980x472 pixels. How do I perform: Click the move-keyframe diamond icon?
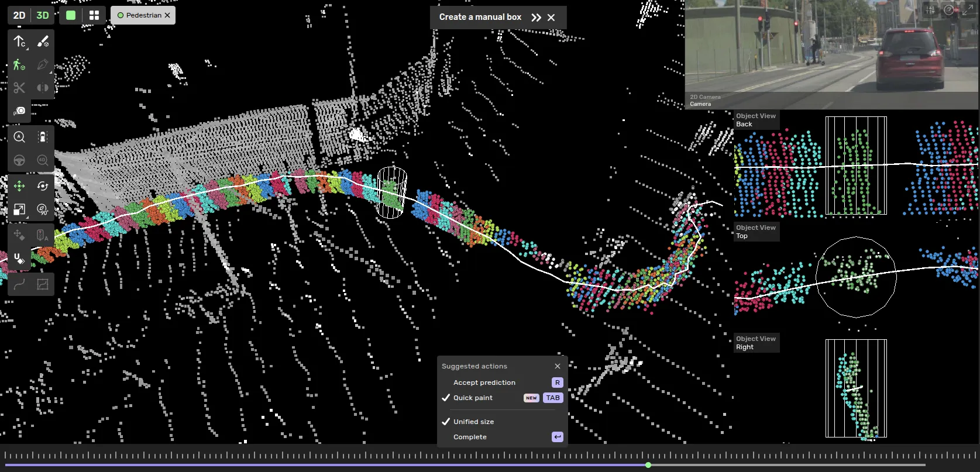coord(19,235)
